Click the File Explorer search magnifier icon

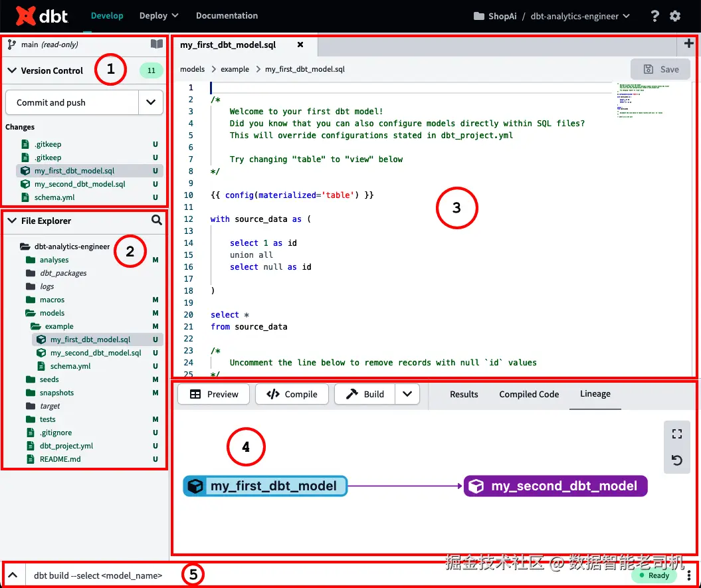[156, 220]
